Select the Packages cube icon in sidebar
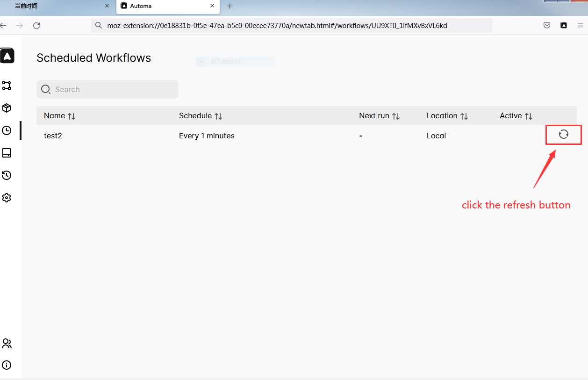The width and height of the screenshot is (588, 380). point(7,108)
